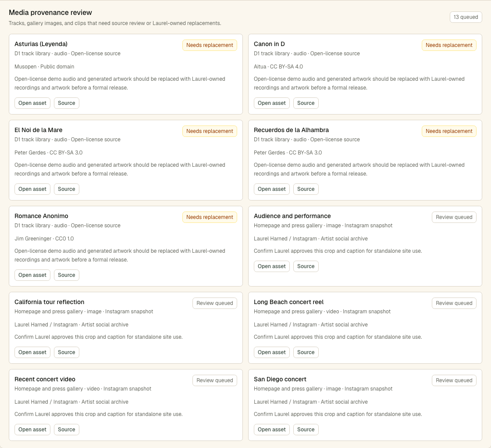
Task: Open asset for California tour reflection
Action: pyautogui.click(x=32, y=352)
